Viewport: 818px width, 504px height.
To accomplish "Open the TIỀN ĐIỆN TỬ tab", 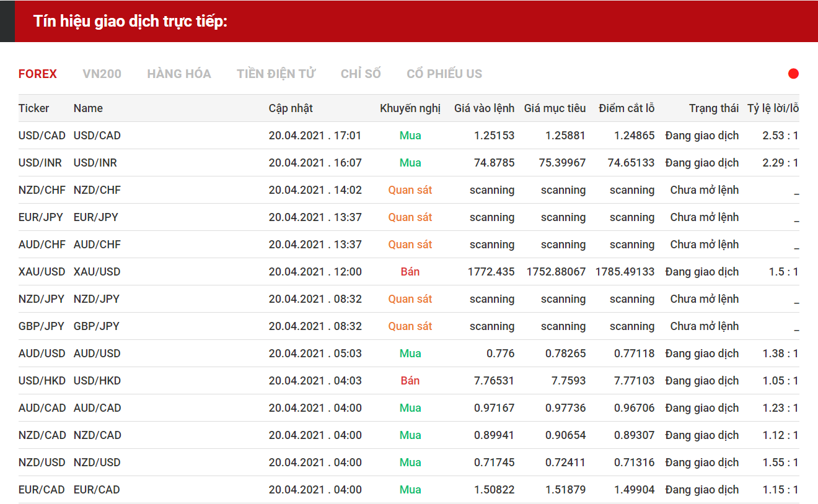I will click(x=276, y=74).
